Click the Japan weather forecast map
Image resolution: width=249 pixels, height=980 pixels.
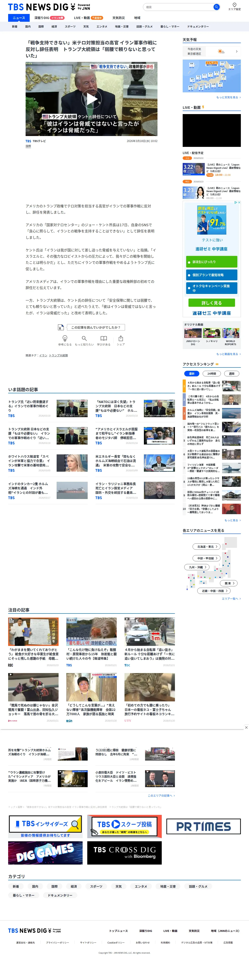[x=212, y=76]
